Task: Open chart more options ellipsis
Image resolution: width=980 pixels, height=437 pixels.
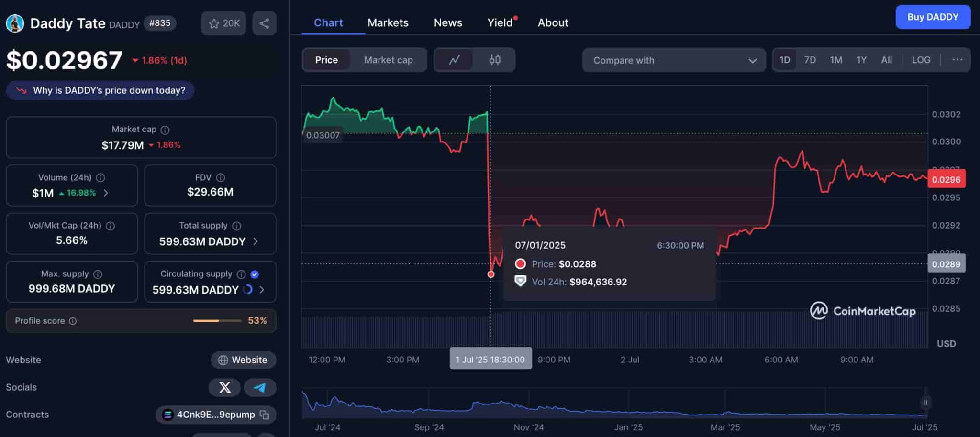Action: [x=957, y=60]
